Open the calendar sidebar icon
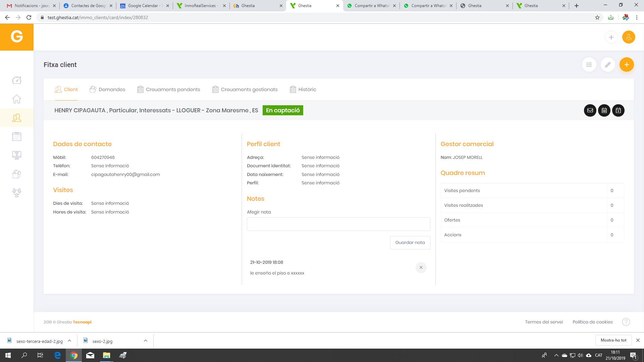This screenshot has height=362, width=644. 17,136
